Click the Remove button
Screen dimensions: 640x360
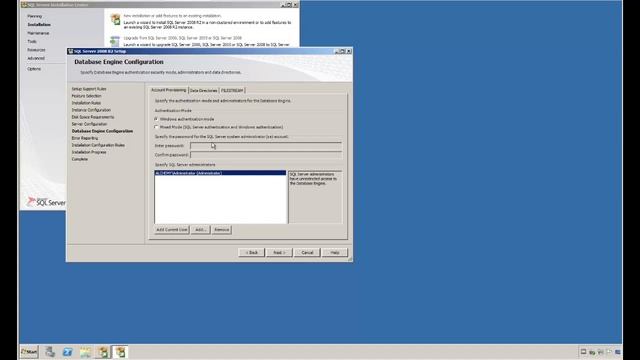coord(222,230)
